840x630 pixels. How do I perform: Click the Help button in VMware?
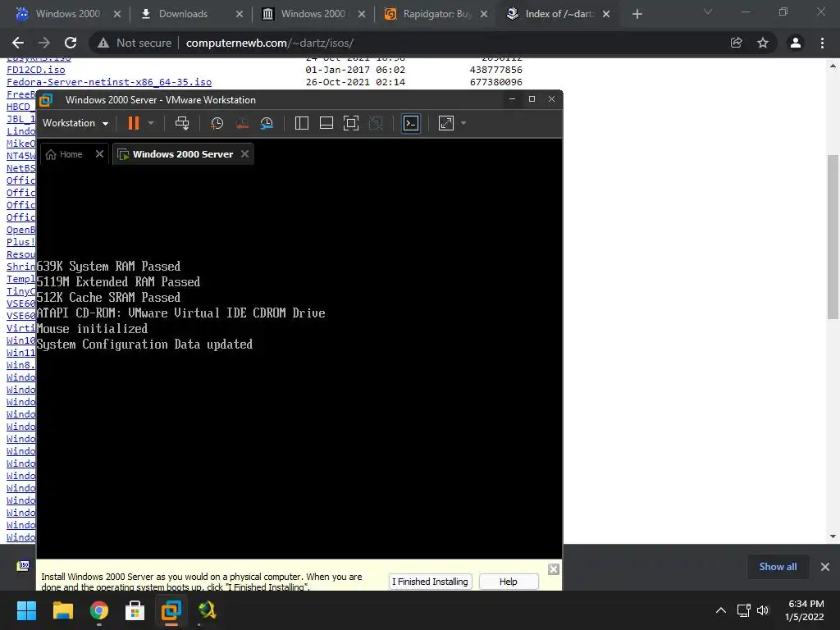click(509, 582)
